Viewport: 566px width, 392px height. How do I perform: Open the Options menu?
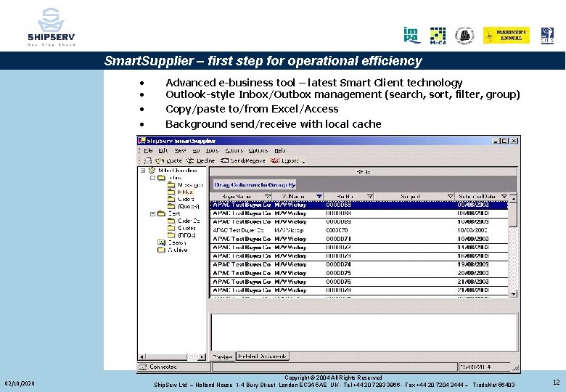point(258,150)
